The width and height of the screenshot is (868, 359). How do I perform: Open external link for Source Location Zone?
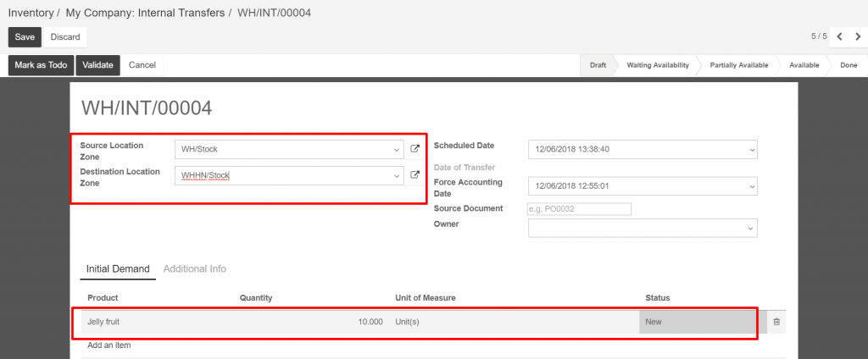click(x=415, y=149)
